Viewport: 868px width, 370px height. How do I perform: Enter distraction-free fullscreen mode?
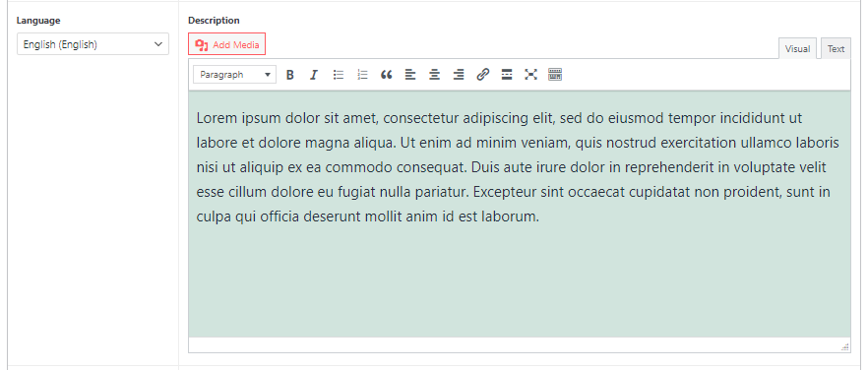click(530, 75)
